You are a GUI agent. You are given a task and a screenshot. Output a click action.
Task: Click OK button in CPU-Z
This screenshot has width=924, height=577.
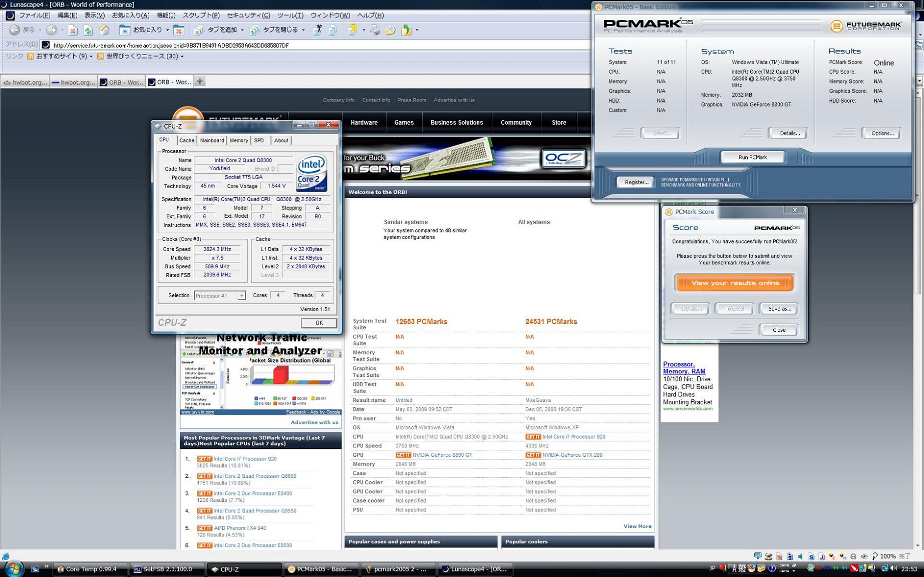(x=319, y=323)
